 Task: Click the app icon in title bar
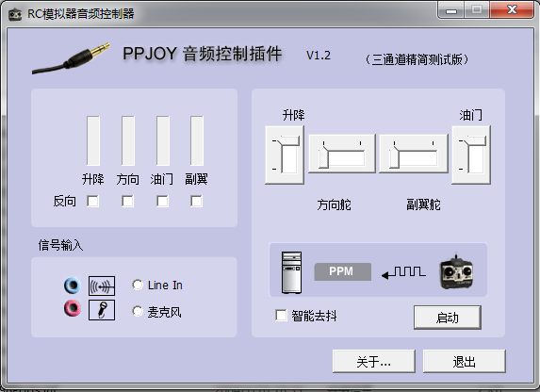[15, 14]
